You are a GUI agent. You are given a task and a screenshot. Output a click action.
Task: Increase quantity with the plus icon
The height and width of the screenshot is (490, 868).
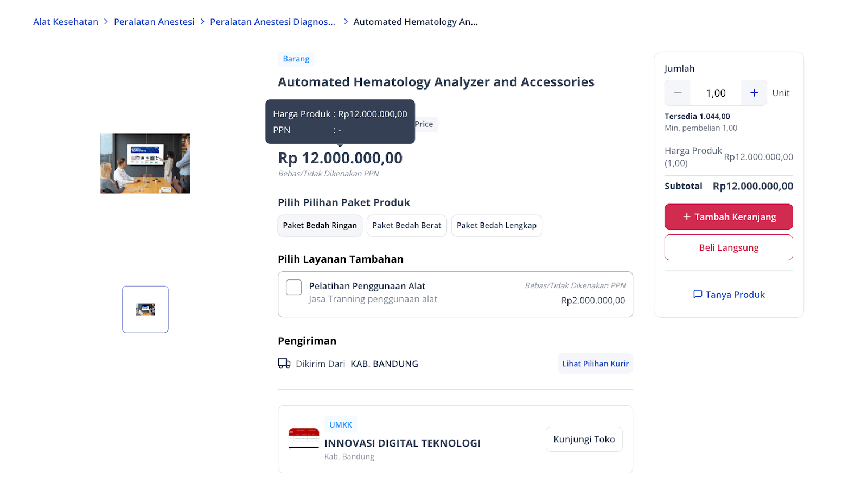pos(754,93)
